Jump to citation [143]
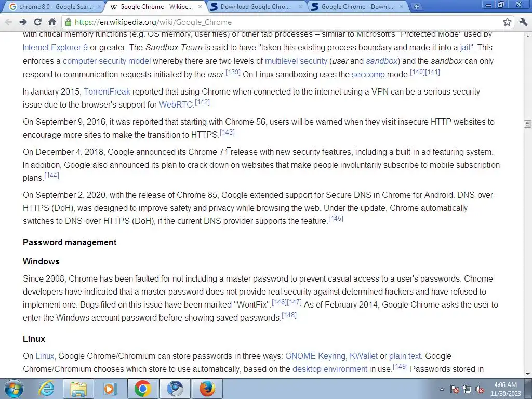 [x=228, y=132]
